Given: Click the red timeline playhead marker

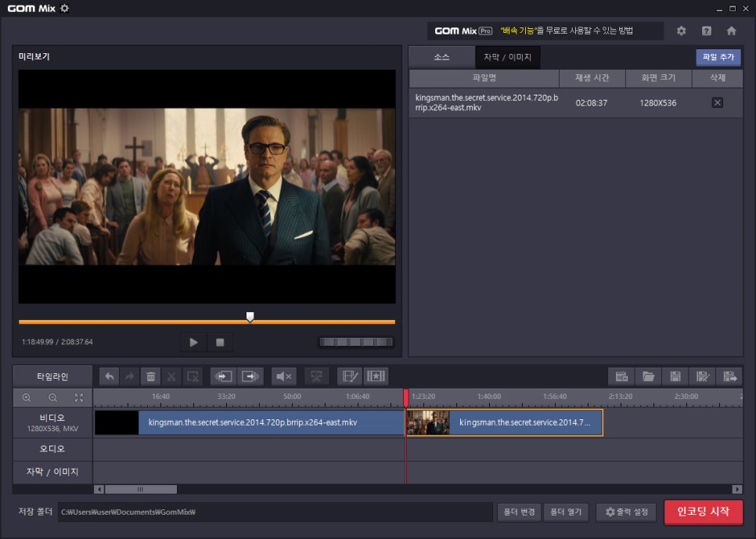Looking at the screenshot, I should 406,397.
